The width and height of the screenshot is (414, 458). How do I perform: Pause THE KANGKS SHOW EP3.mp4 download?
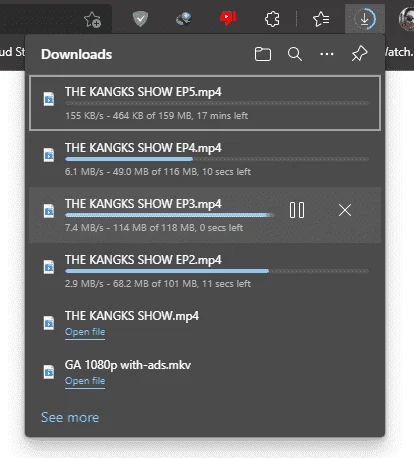click(x=297, y=210)
